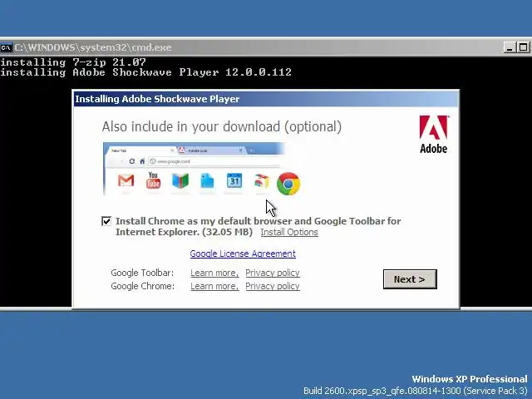This screenshot has height=399, width=532.
Task: Click the Google Chrome logo icon
Action: (x=288, y=184)
